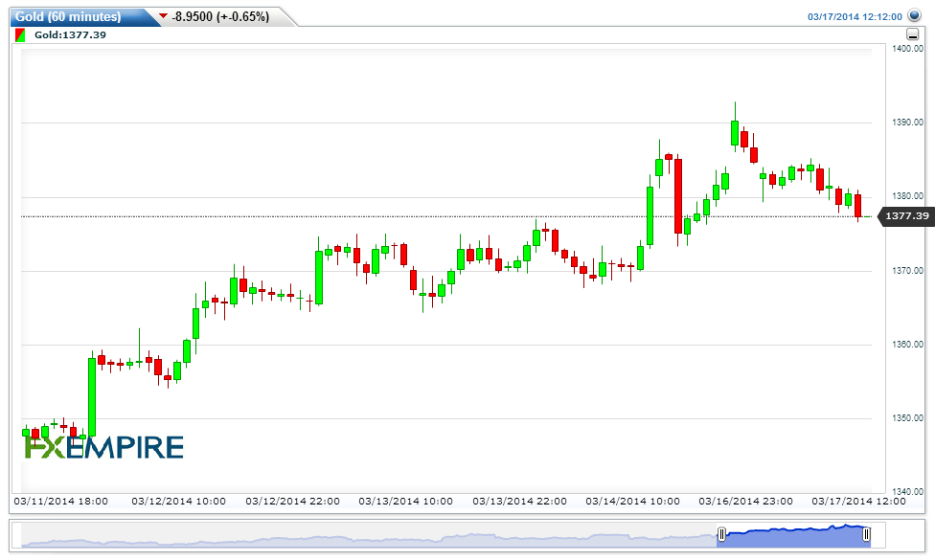Click the 03/12/2014 10:00 time label
The width and height of the screenshot is (935, 560).
tap(179, 501)
